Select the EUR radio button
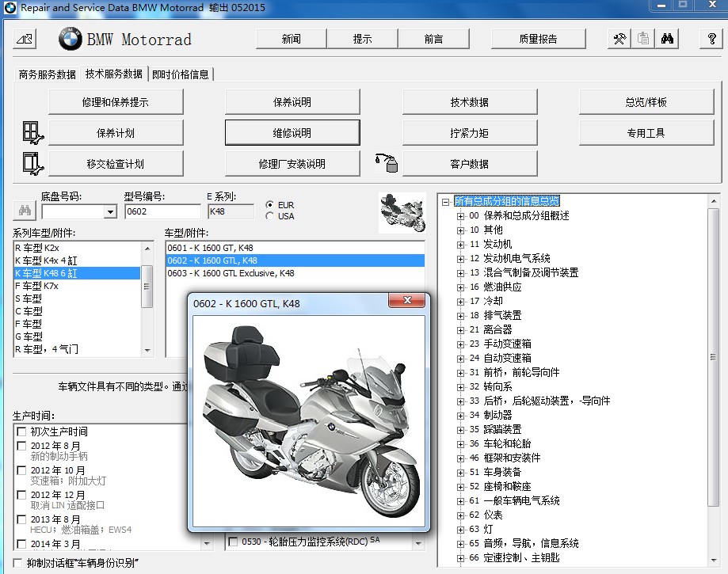 click(x=269, y=204)
